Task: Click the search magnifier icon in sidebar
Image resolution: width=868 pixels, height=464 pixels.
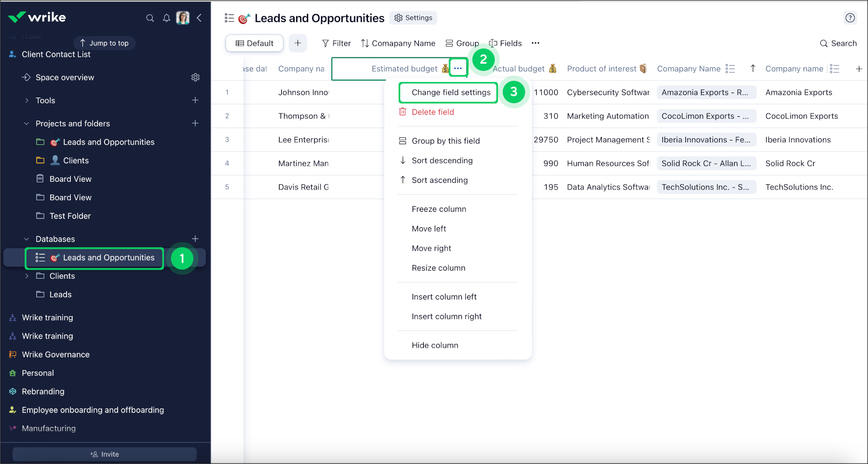Action: click(150, 18)
